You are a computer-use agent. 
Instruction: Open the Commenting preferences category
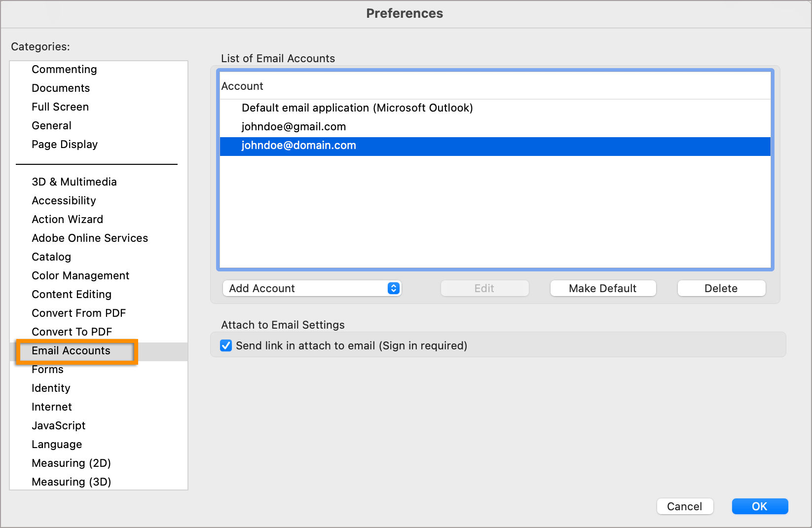pyautogui.click(x=64, y=69)
